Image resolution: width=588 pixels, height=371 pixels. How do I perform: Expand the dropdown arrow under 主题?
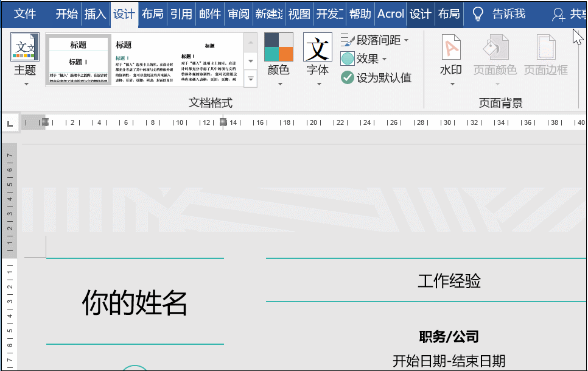(26, 84)
